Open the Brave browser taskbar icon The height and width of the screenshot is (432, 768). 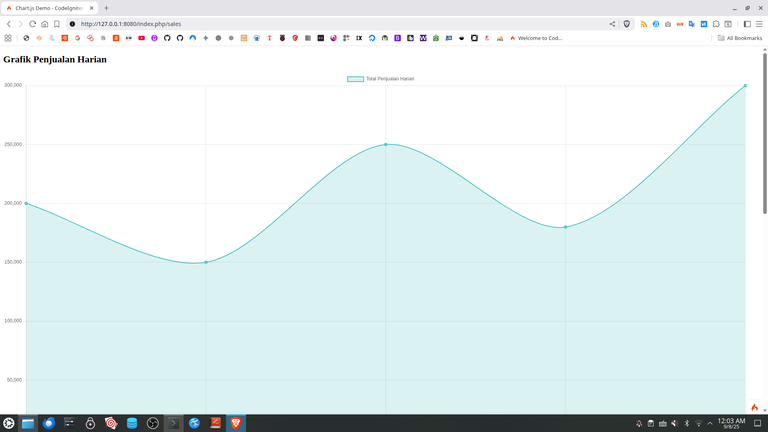236,423
